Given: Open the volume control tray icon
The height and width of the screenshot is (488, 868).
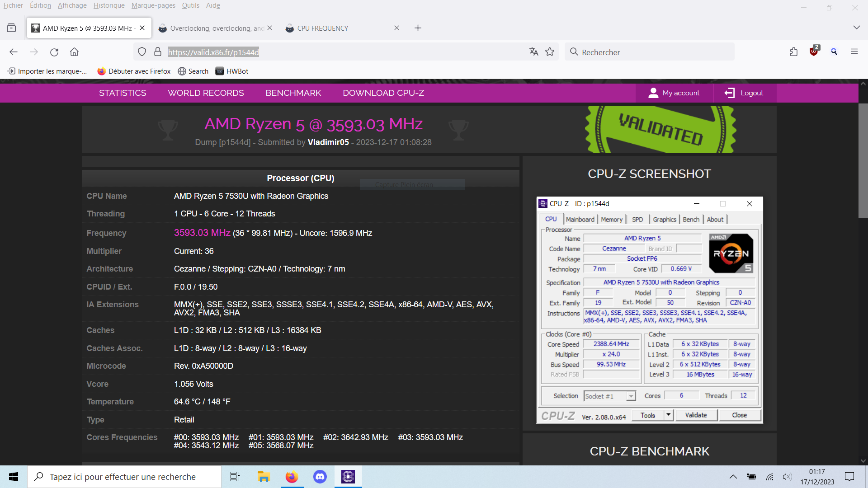Looking at the screenshot, I should pyautogui.click(x=787, y=477).
